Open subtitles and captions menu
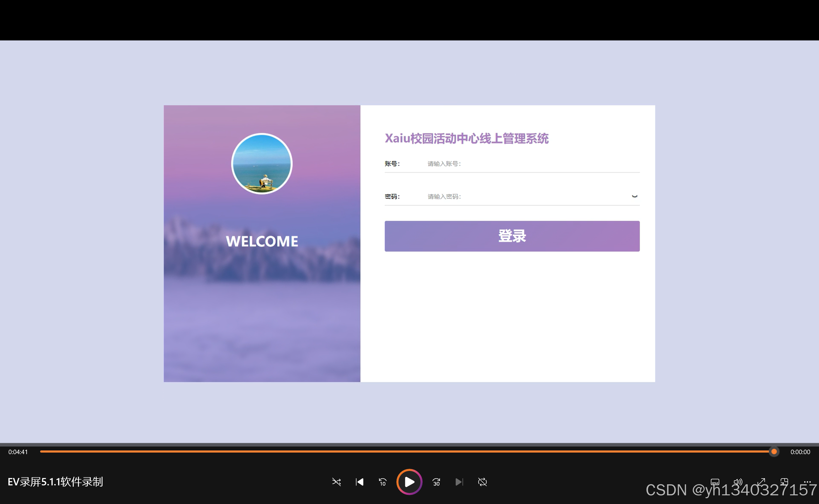This screenshot has height=504, width=819. click(x=715, y=482)
